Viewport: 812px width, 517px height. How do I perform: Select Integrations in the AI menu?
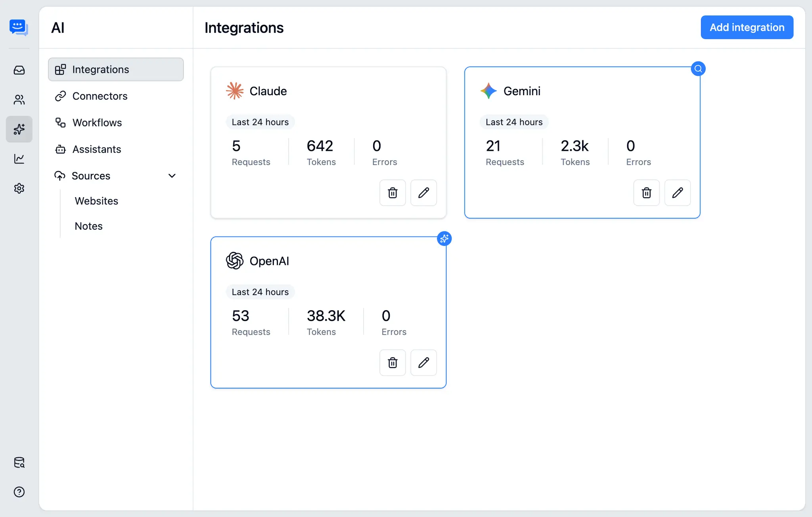click(x=116, y=69)
